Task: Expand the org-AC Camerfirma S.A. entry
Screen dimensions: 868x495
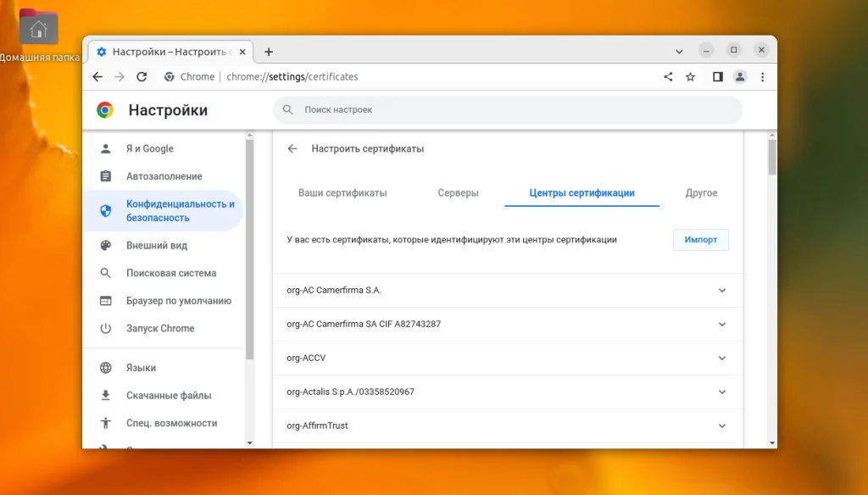Action: click(721, 290)
